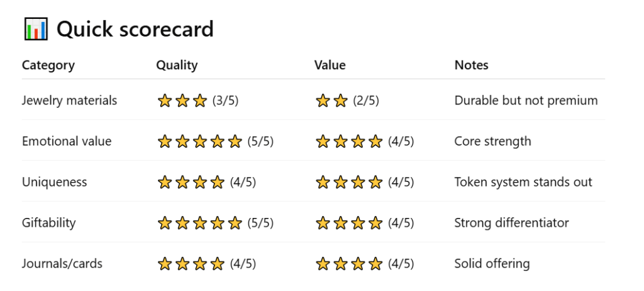Click the Jewelry materials Value star rating
The width and height of the screenshot is (644, 291).
(332, 101)
